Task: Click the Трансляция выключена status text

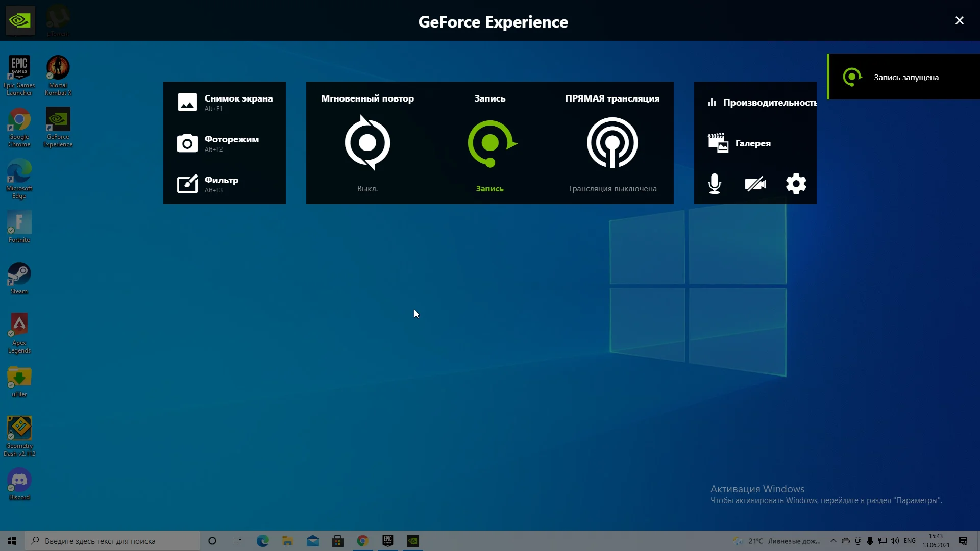Action: [612, 189]
